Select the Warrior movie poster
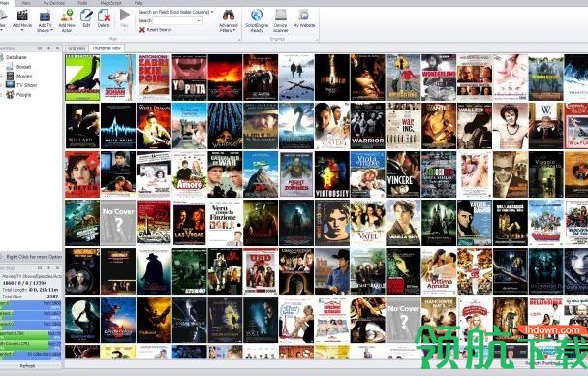This screenshot has width=588, height=376. point(367,126)
